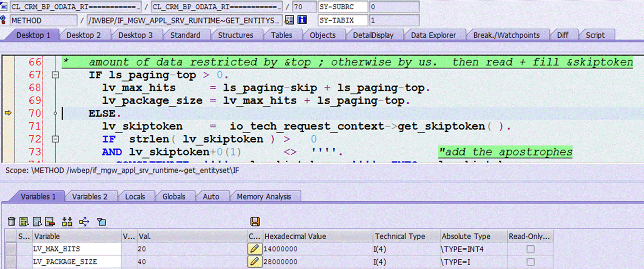Click the Technical Type column header

click(406, 236)
